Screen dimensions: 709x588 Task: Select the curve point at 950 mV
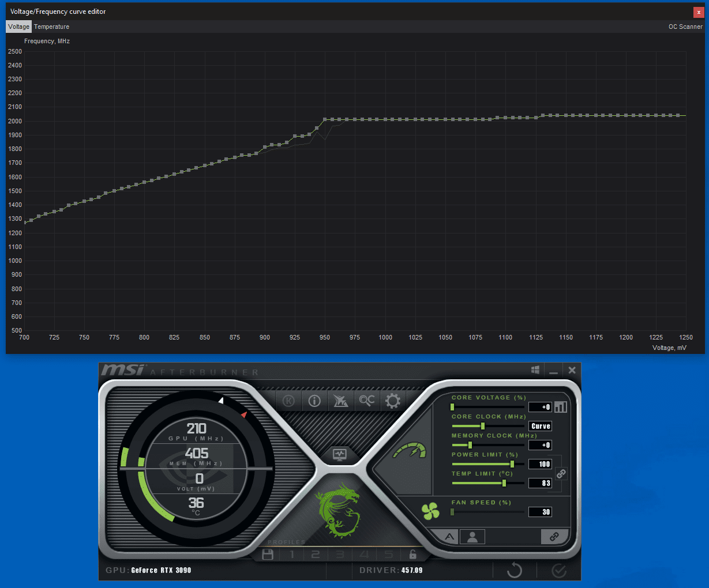click(325, 119)
